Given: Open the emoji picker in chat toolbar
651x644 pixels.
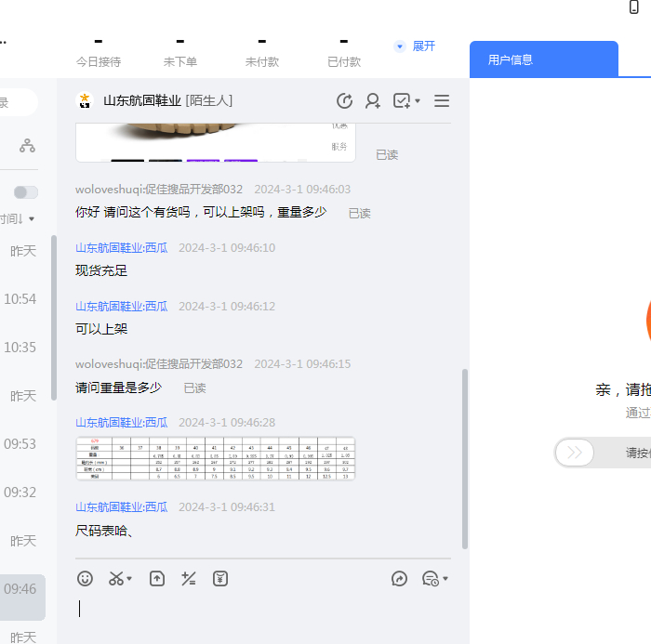Looking at the screenshot, I should pyautogui.click(x=86, y=578).
